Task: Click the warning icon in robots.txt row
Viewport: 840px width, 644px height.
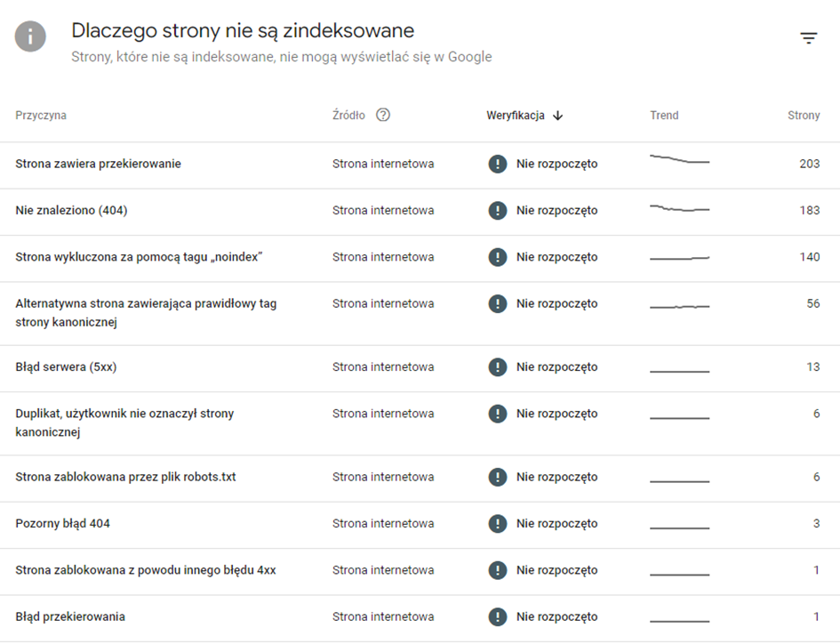Action: point(498,477)
